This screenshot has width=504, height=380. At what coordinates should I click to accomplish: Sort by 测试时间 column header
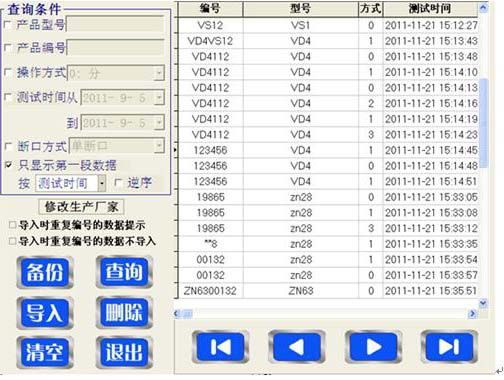click(430, 9)
